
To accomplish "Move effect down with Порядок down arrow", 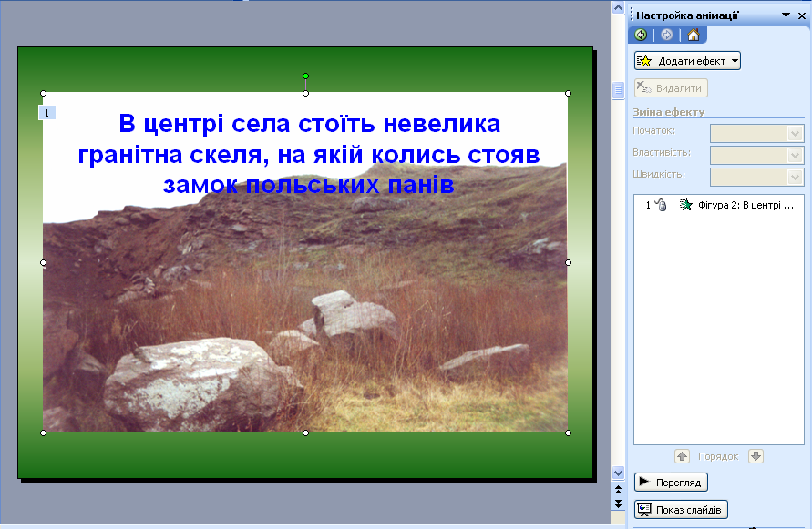I will (756, 456).
